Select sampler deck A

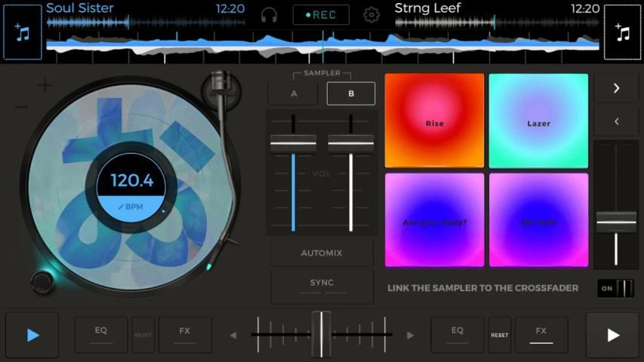pyautogui.click(x=293, y=94)
